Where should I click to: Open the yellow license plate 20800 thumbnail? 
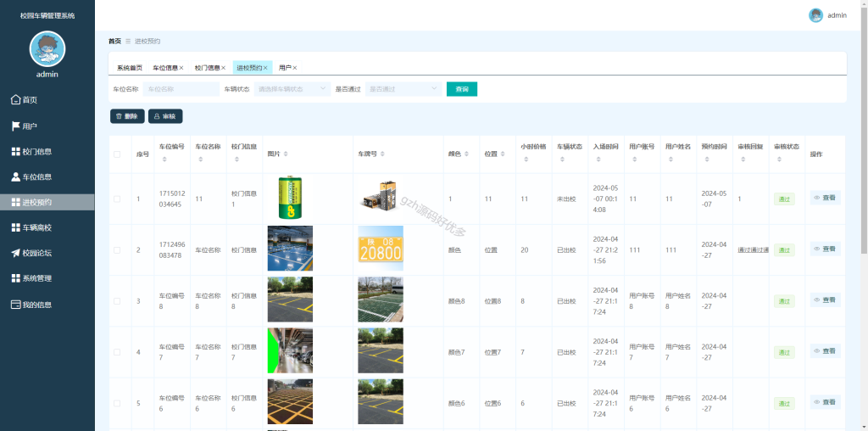click(x=381, y=249)
